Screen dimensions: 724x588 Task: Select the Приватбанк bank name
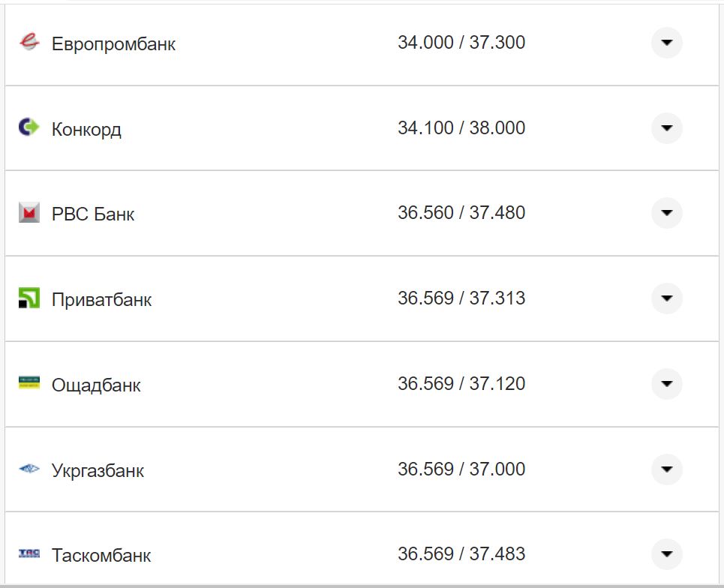[101, 300]
